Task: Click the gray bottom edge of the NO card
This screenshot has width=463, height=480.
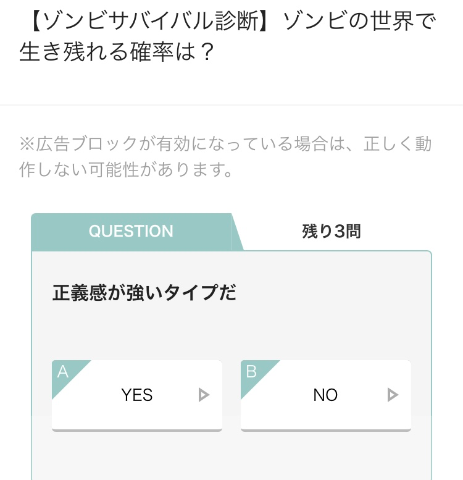Action: [326, 430]
